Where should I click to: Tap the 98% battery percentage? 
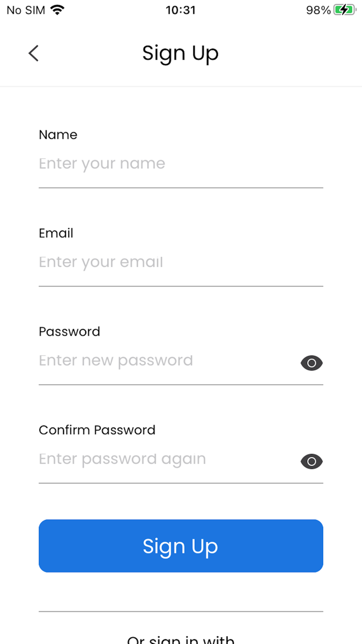click(318, 10)
